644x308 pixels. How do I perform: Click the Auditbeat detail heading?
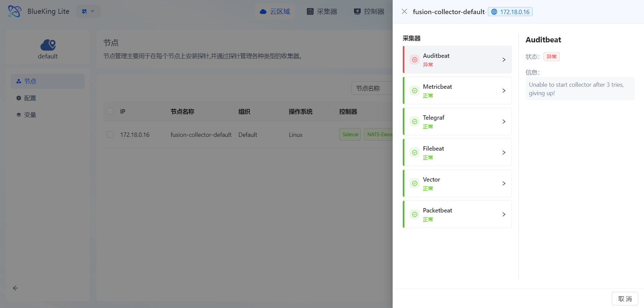point(543,40)
